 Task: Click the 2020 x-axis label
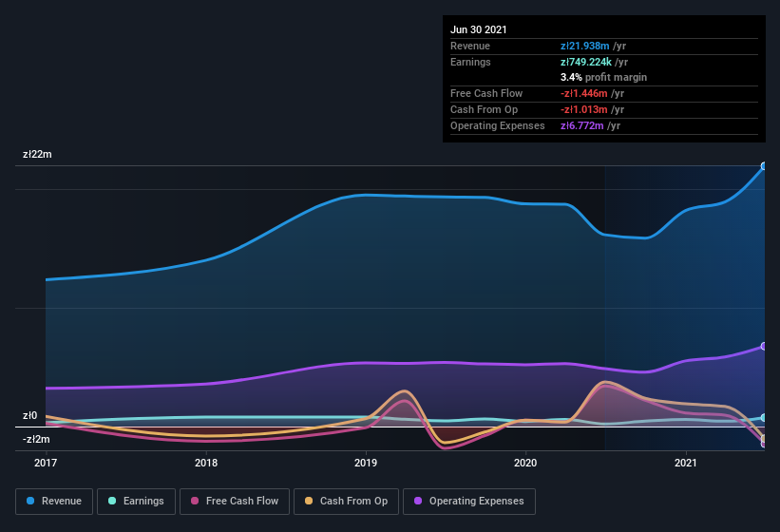525,463
